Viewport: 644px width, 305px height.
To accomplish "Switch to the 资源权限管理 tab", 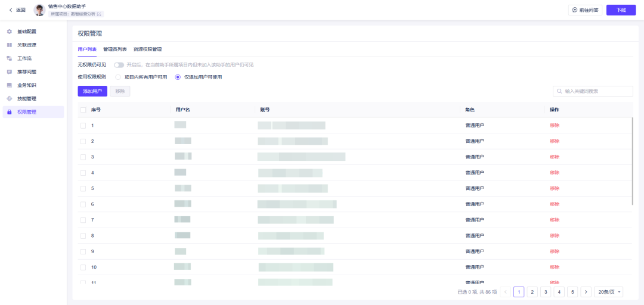I will coord(147,49).
